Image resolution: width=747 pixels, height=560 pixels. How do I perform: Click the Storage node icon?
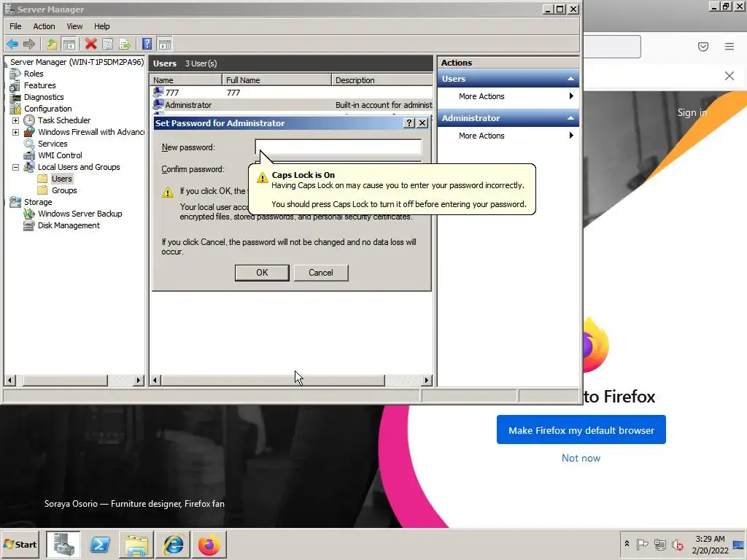[15, 202]
